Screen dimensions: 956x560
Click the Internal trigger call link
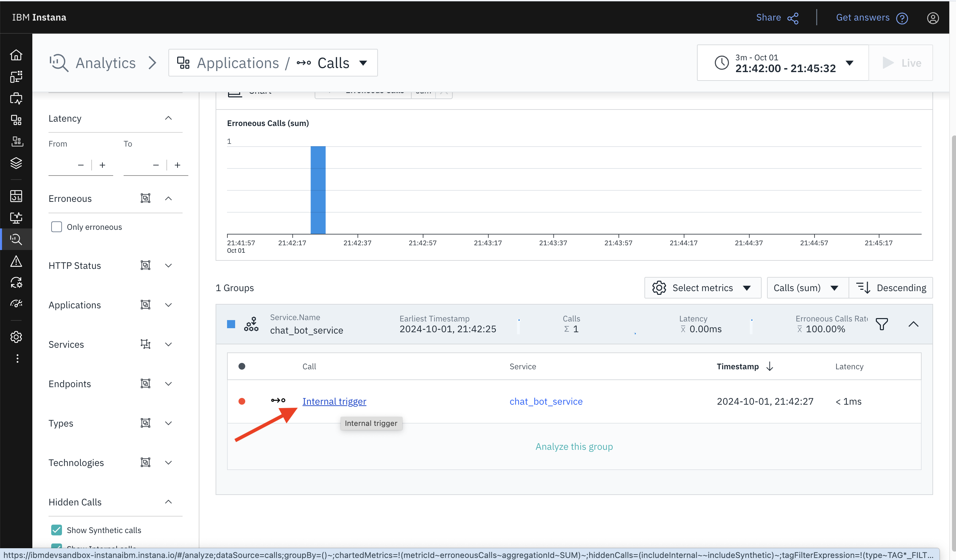tap(334, 401)
